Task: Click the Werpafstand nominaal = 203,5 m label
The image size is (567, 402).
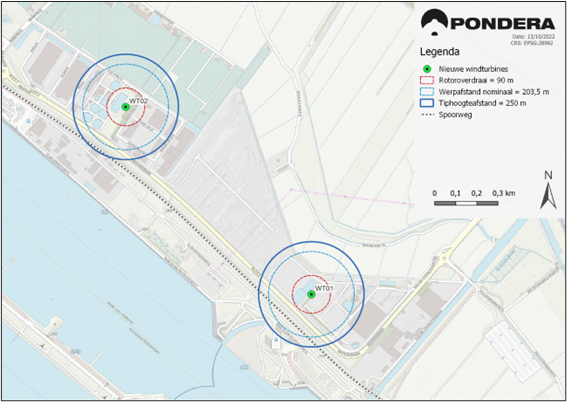Action: [x=494, y=92]
